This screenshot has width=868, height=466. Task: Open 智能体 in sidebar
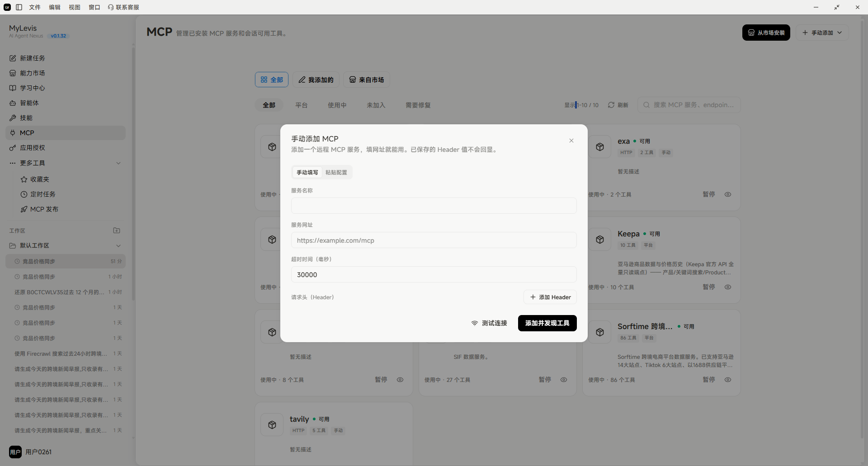[66, 103]
